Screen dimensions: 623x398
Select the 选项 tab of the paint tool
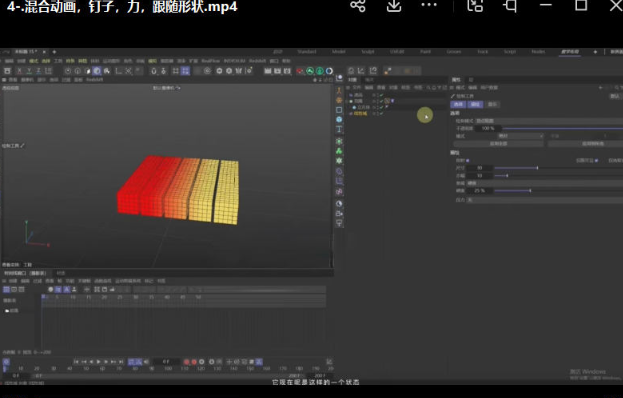[458, 104]
